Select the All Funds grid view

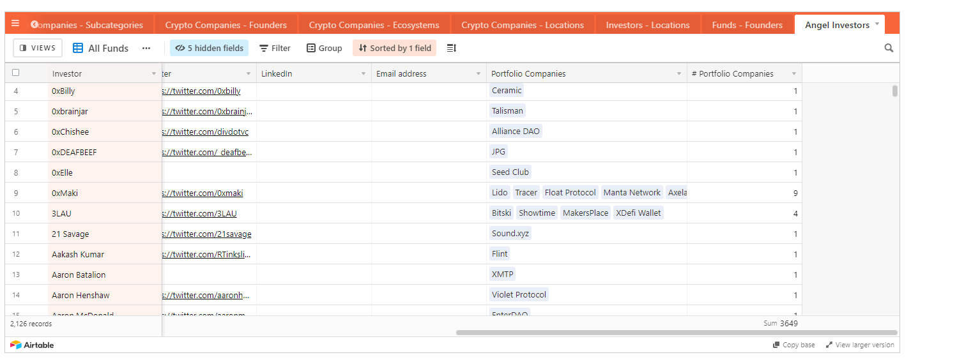click(x=100, y=48)
